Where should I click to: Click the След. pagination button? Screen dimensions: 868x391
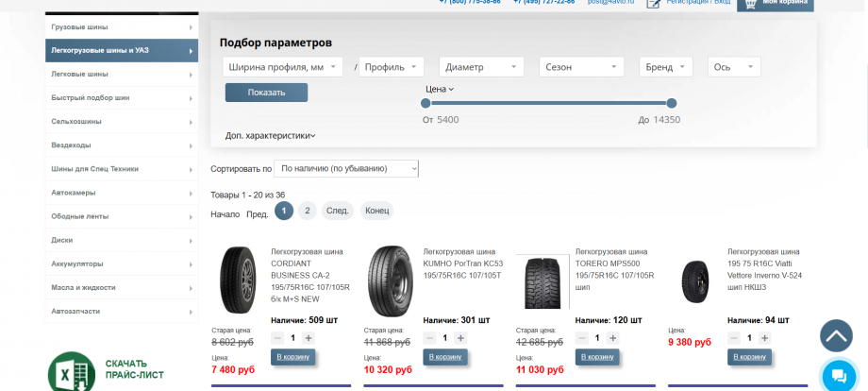point(337,211)
